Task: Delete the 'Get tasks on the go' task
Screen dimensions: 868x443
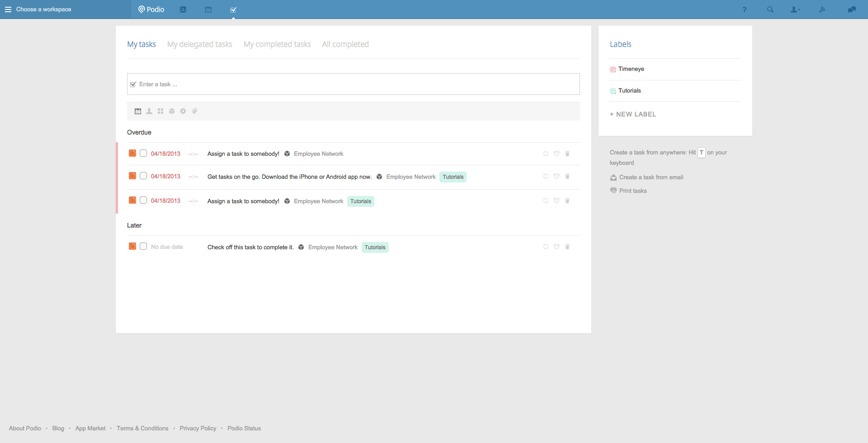Action: coord(567,176)
